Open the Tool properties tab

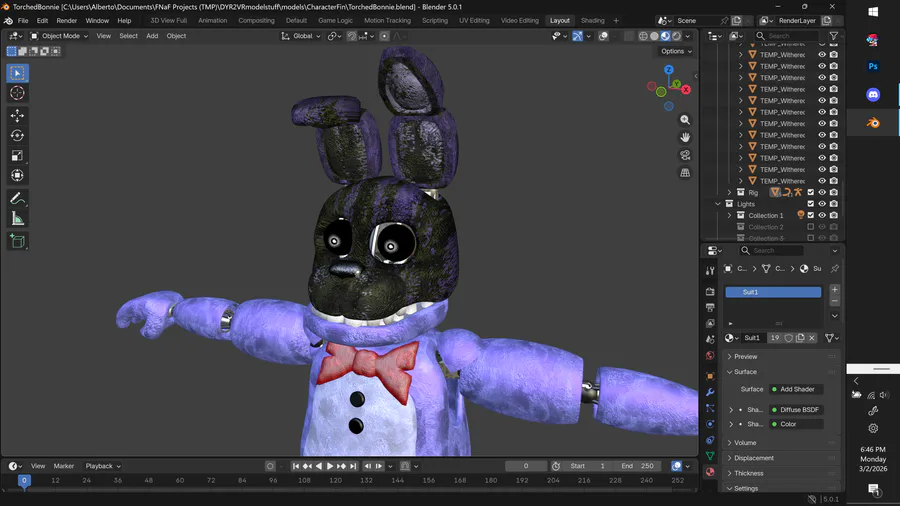pyautogui.click(x=710, y=270)
